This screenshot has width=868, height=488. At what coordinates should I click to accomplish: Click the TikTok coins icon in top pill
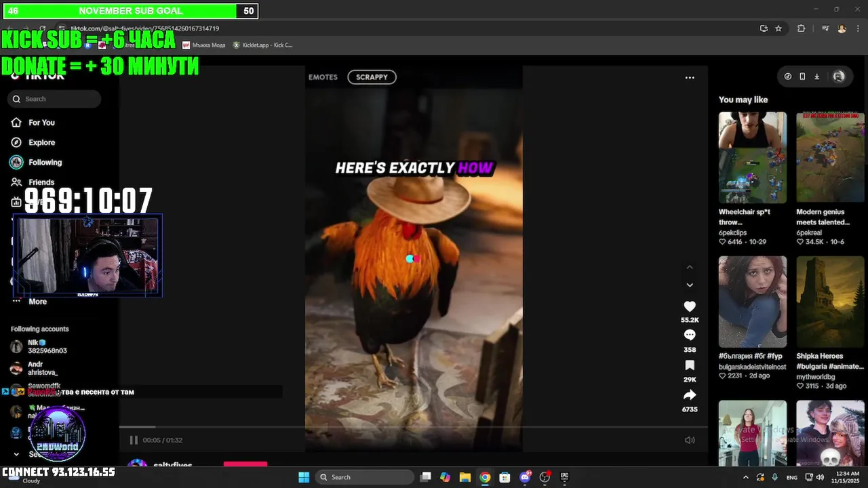tap(787, 77)
